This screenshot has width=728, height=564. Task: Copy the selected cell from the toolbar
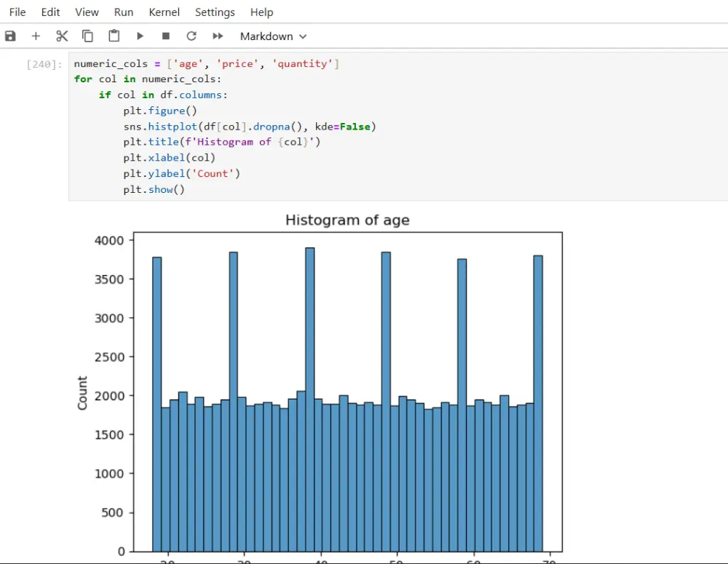point(87,36)
